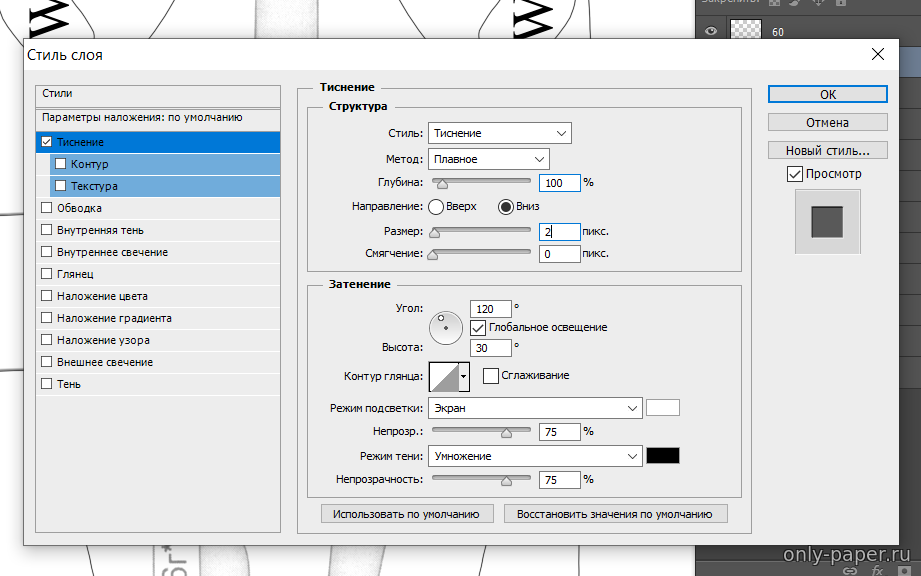Open the Метод dropdown showing Плавное

click(488, 159)
